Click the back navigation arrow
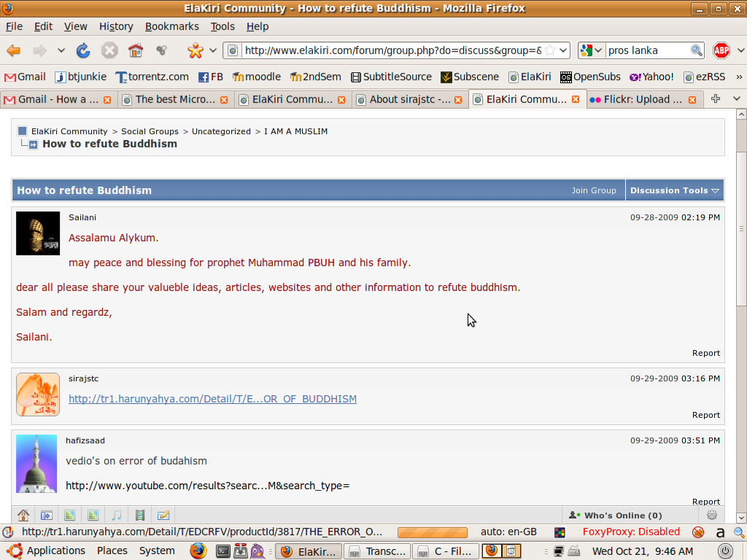Image resolution: width=747 pixels, height=560 pixels. point(13,50)
